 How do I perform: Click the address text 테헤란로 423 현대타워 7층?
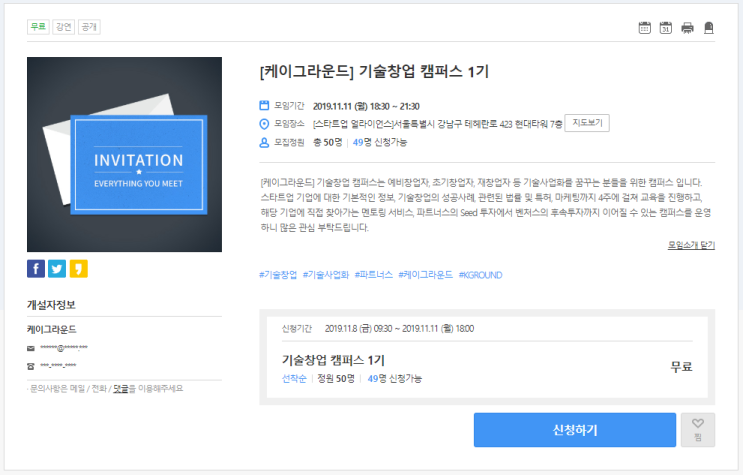513,124
